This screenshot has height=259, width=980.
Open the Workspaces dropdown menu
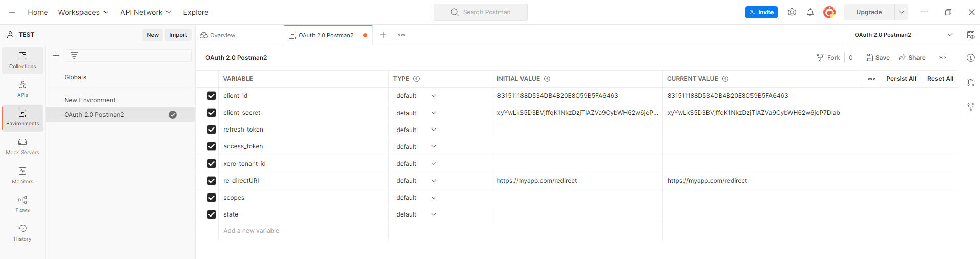83,12
